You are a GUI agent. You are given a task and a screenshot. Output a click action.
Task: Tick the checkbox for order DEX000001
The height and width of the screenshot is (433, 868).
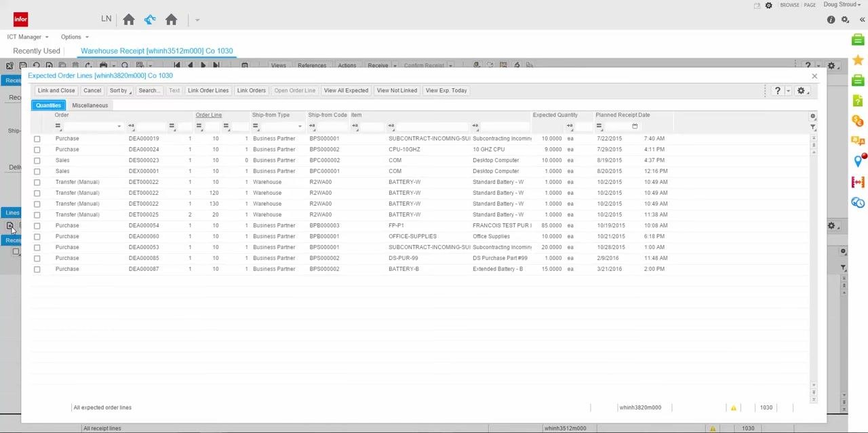pyautogui.click(x=37, y=171)
